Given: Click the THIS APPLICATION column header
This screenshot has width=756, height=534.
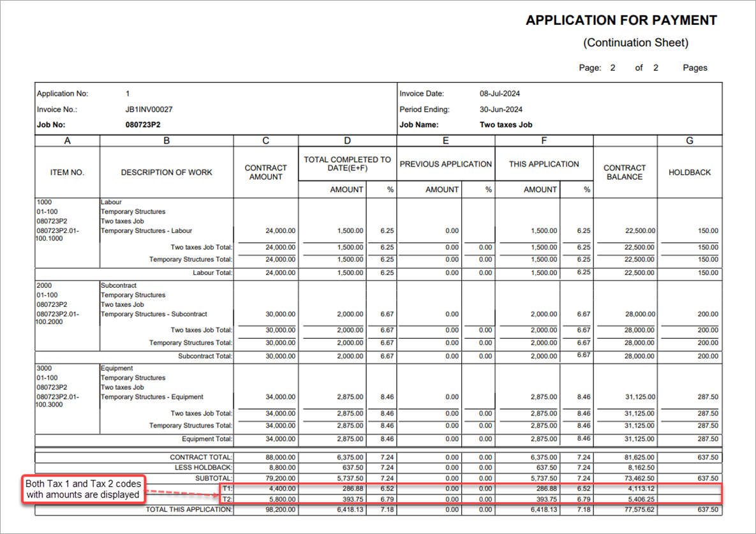Looking at the screenshot, I should pyautogui.click(x=544, y=164).
